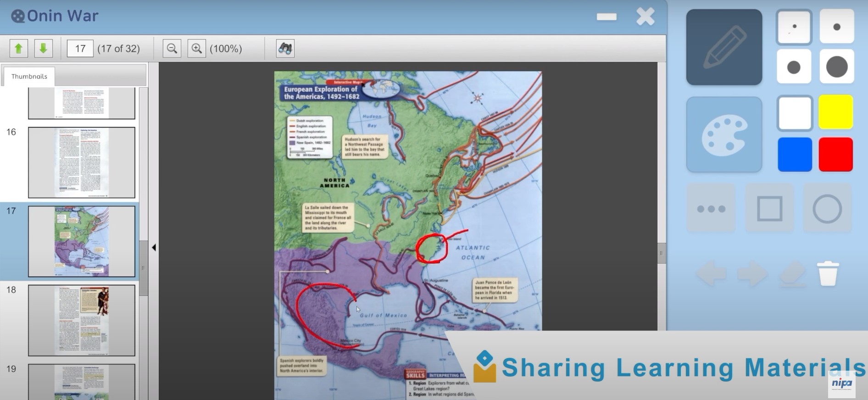
Task: Open page 16 thumbnail
Action: pos(82,162)
